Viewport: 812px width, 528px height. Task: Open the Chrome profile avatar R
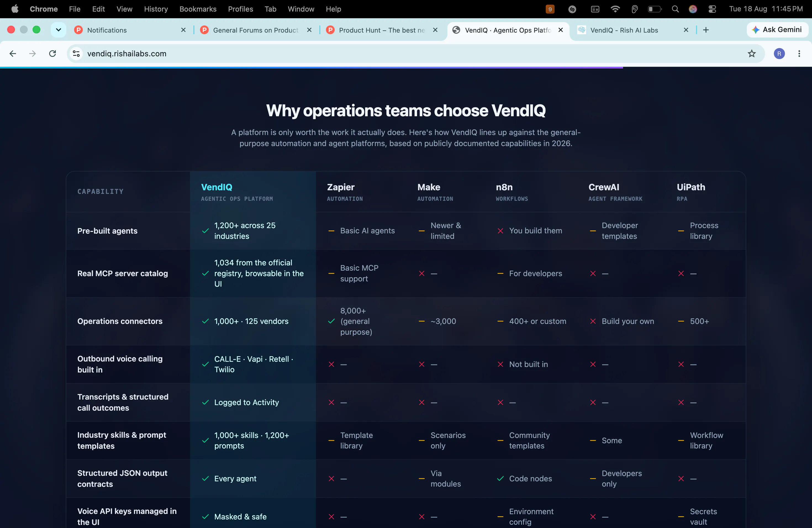click(x=779, y=54)
